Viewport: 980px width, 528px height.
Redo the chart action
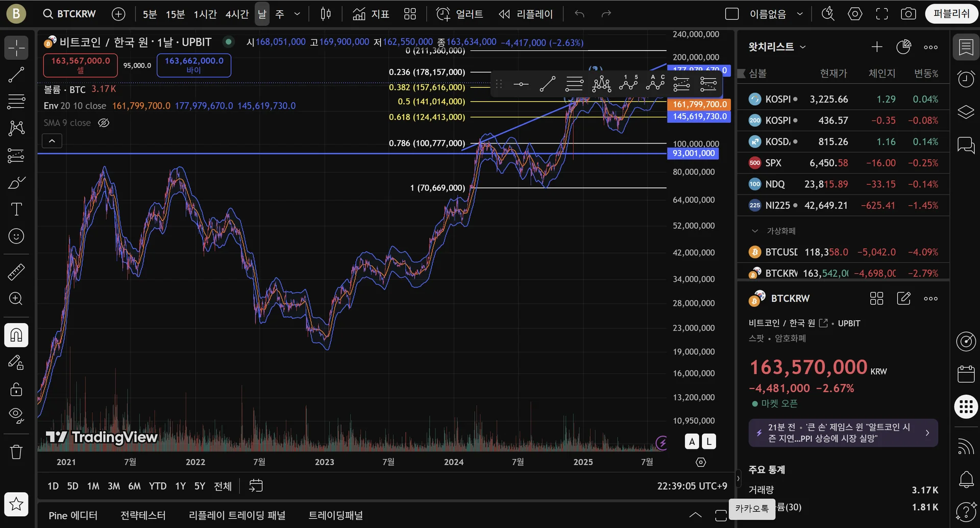coord(606,14)
